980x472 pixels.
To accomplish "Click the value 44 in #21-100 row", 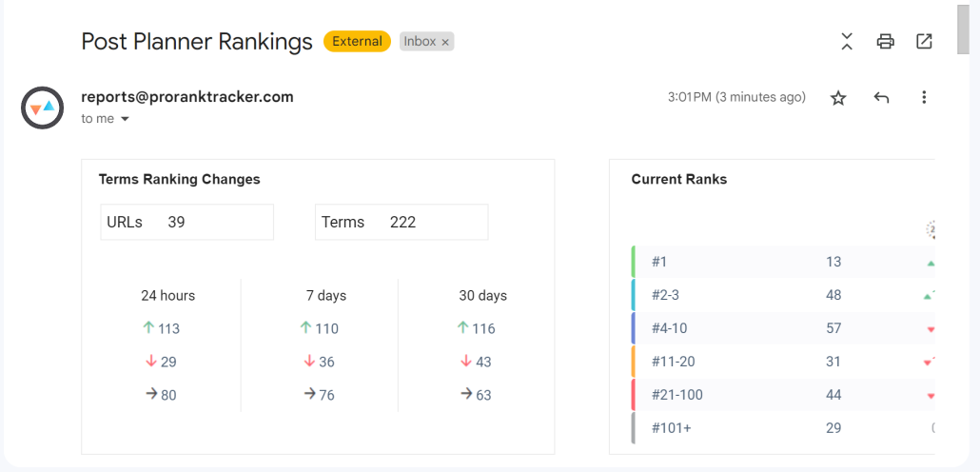I will coord(833,395).
